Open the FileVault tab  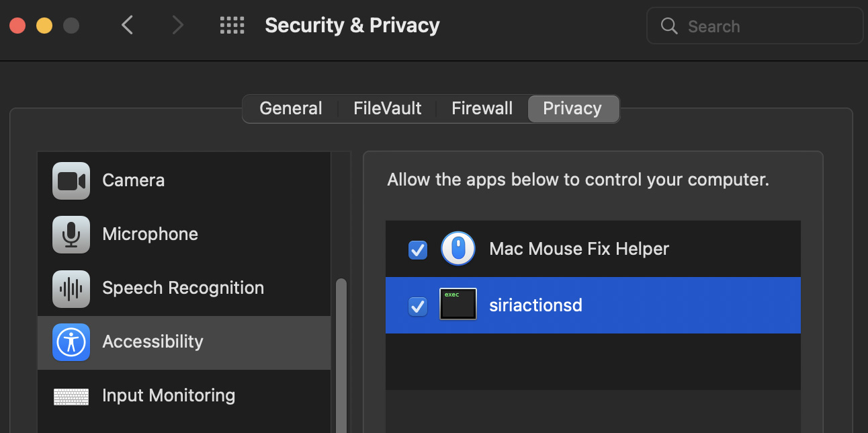click(x=387, y=108)
